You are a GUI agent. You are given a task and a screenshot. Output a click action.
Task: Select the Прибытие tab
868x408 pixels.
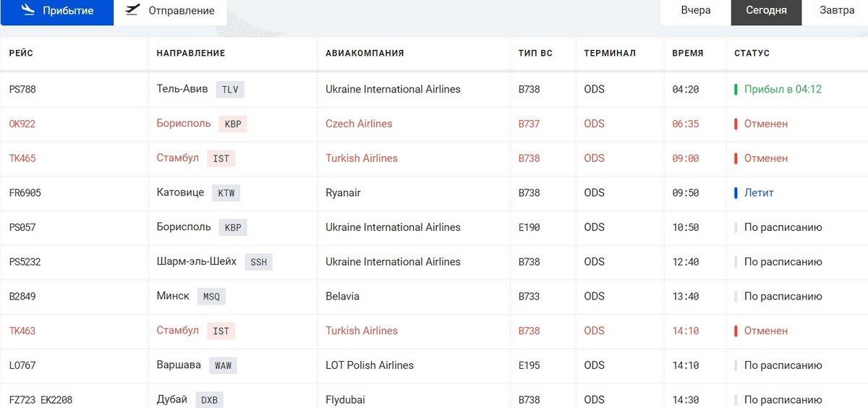tap(57, 11)
